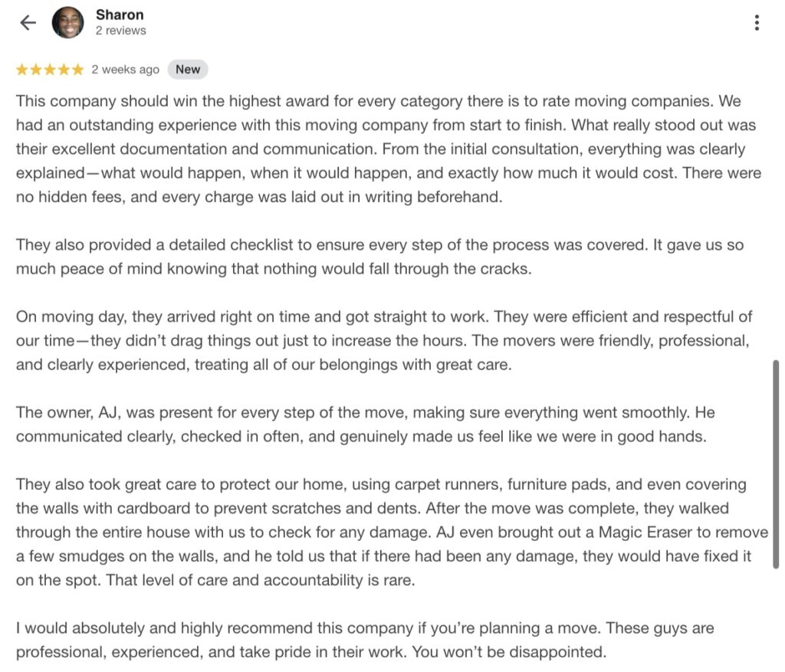The height and width of the screenshot is (672, 785).
Task: Select paragraph about the detailed checklist
Action: (x=379, y=257)
